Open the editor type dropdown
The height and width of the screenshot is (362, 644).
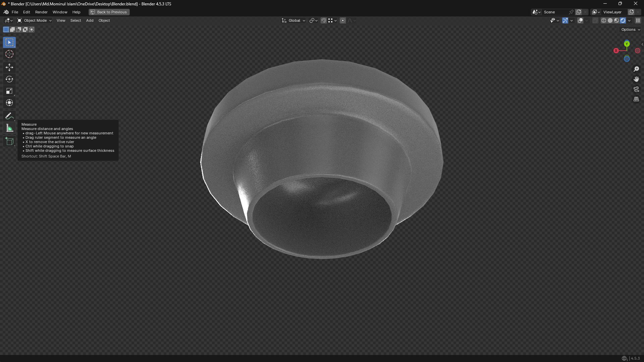click(x=8, y=20)
